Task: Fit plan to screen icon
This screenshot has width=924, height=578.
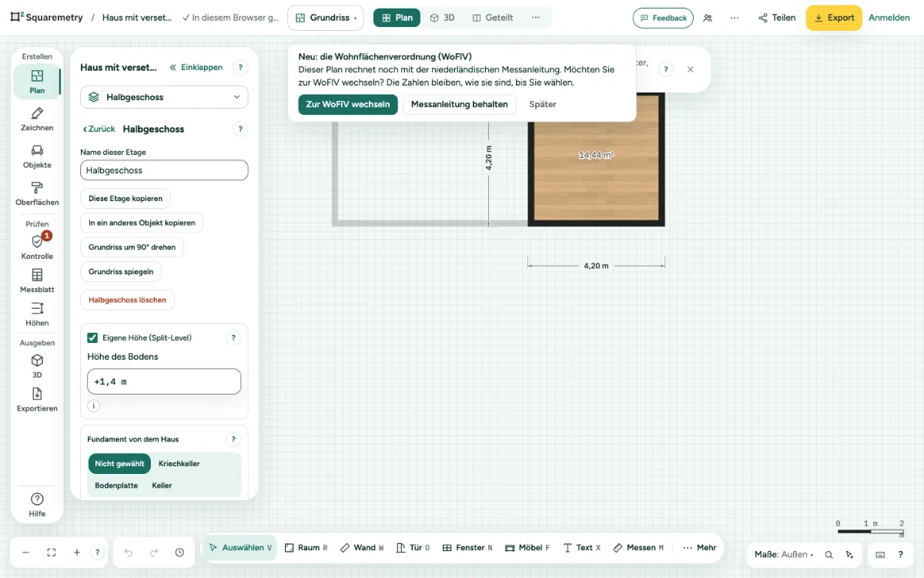Action: 52,553
